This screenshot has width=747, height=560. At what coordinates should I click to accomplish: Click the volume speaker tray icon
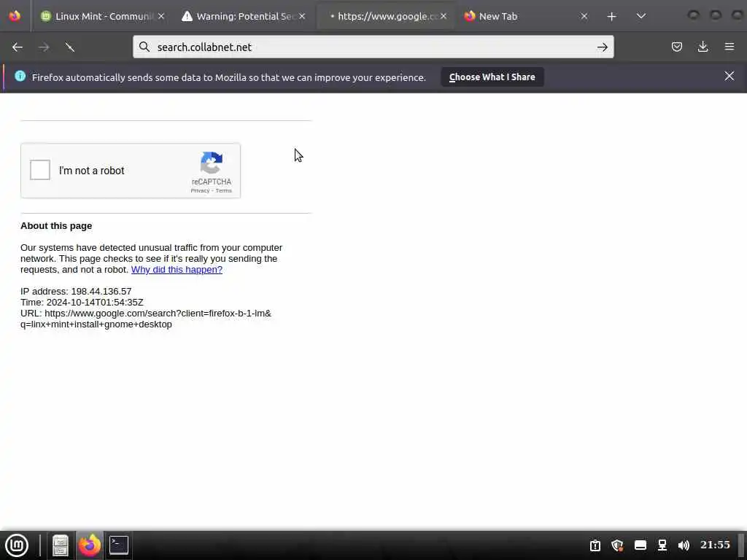pos(684,545)
